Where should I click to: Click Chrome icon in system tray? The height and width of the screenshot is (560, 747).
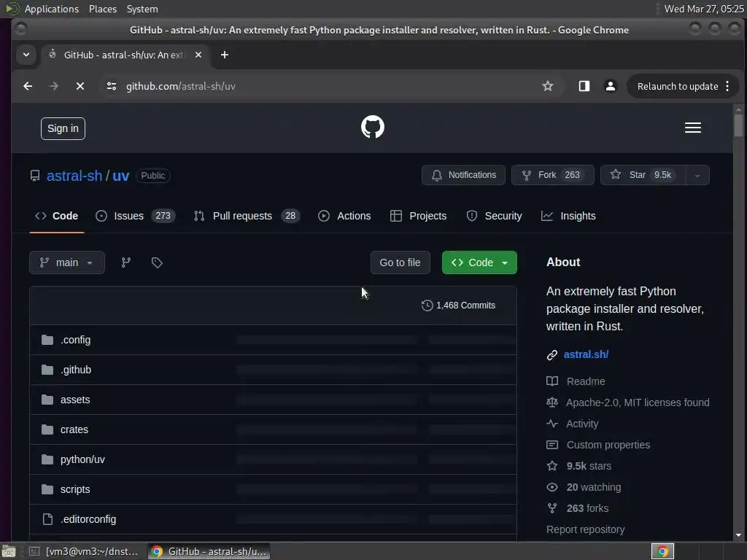pos(662,551)
